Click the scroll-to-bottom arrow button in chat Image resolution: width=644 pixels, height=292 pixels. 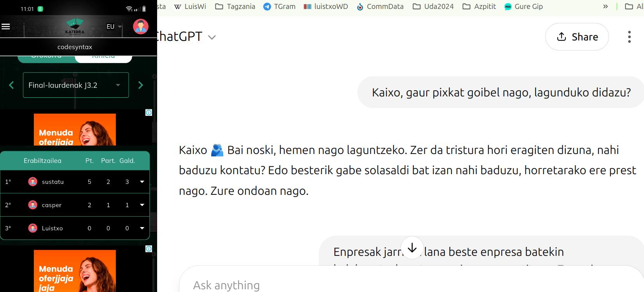pyautogui.click(x=412, y=248)
